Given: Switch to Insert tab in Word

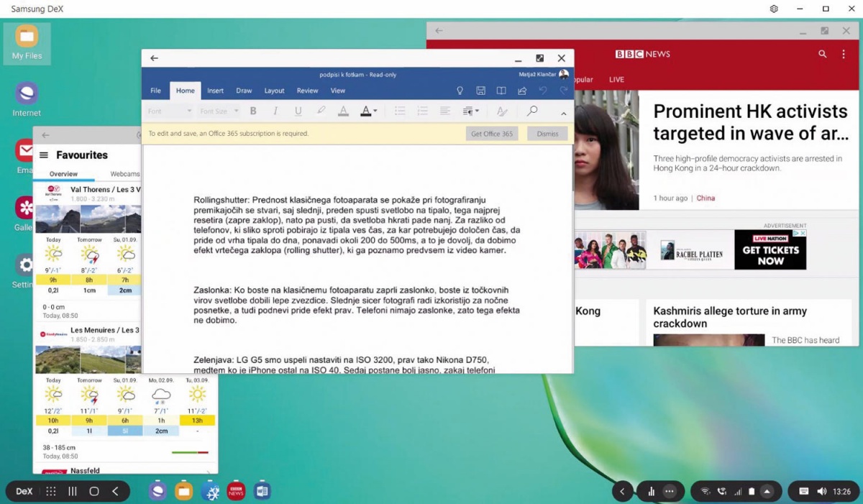Looking at the screenshot, I should 215,91.
